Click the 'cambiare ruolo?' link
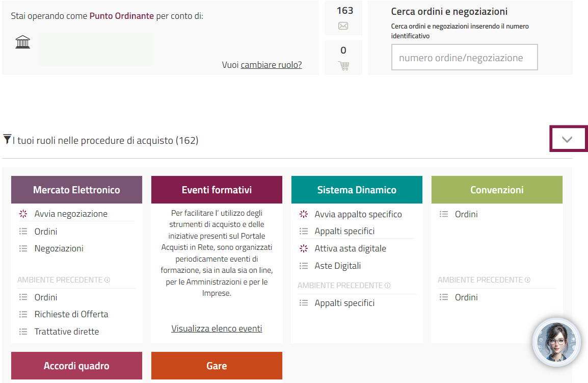The image size is (588, 383). pos(271,65)
